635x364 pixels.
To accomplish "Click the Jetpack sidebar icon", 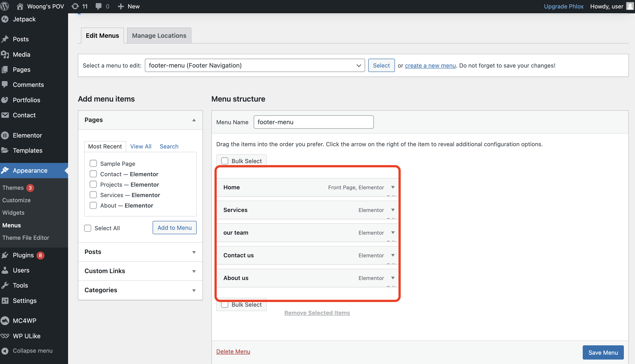I will [5, 19].
